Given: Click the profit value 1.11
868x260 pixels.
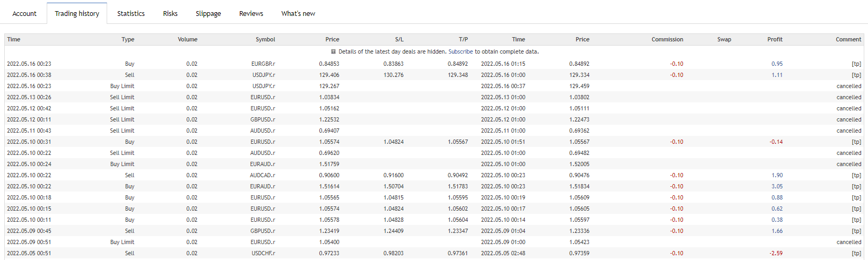Looking at the screenshot, I should (777, 75).
